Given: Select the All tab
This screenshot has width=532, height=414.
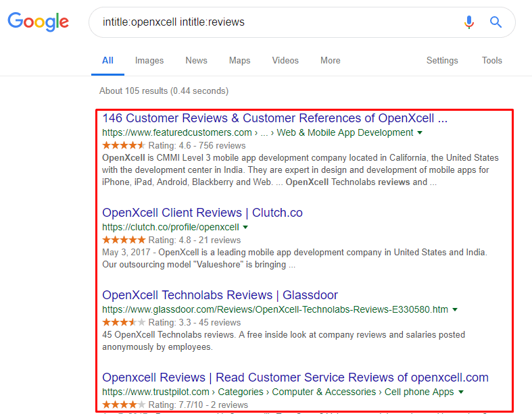Looking at the screenshot, I should click(x=107, y=61).
